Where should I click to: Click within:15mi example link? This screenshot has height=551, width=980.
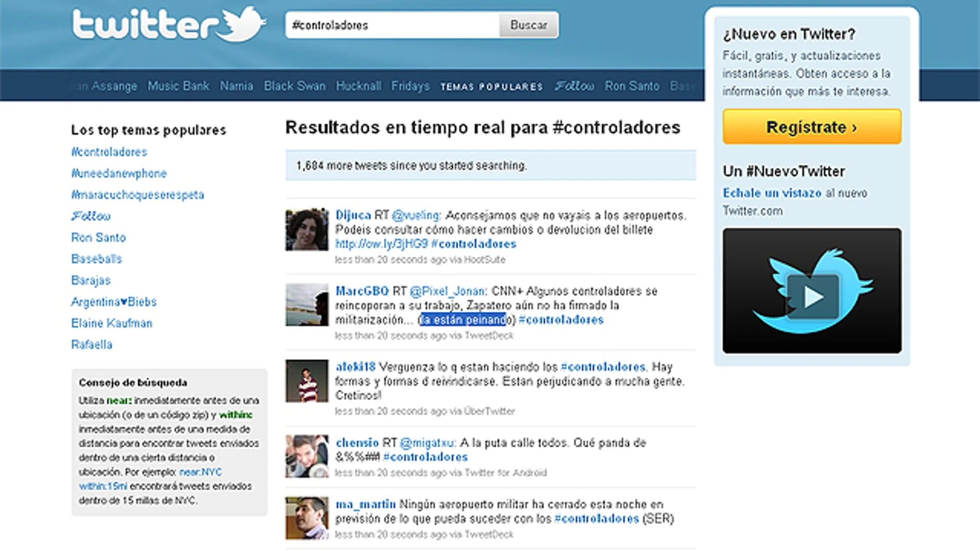point(103,486)
